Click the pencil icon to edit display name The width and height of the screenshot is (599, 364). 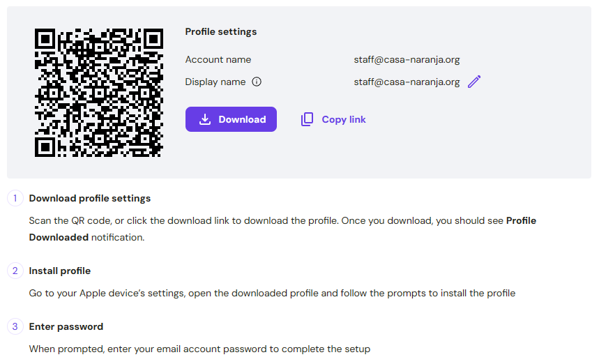pos(474,82)
